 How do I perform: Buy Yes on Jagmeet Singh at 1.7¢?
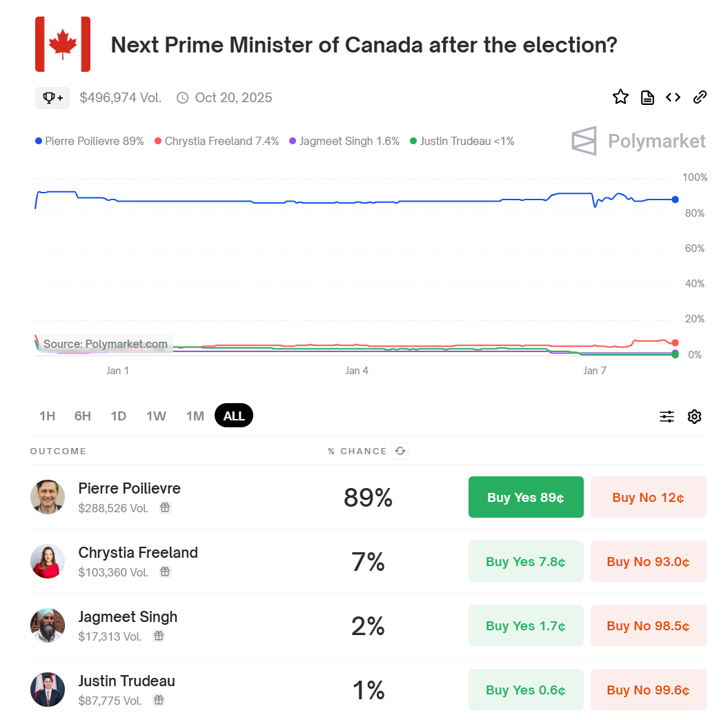click(x=526, y=625)
